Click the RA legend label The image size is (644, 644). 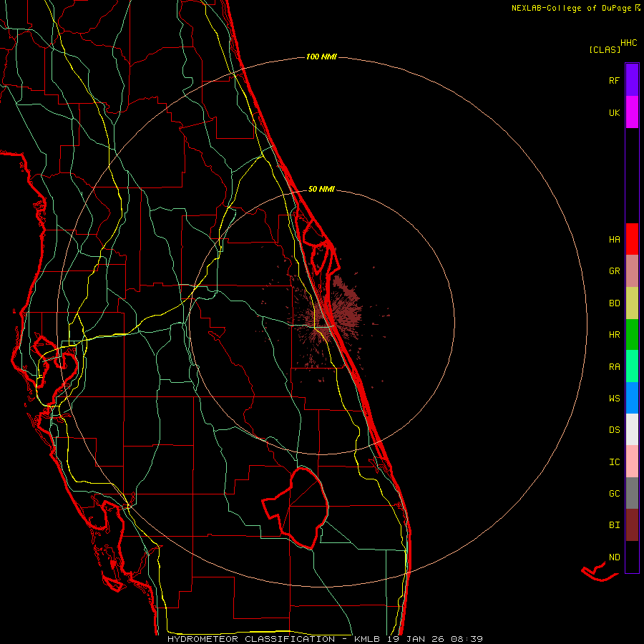pos(614,367)
